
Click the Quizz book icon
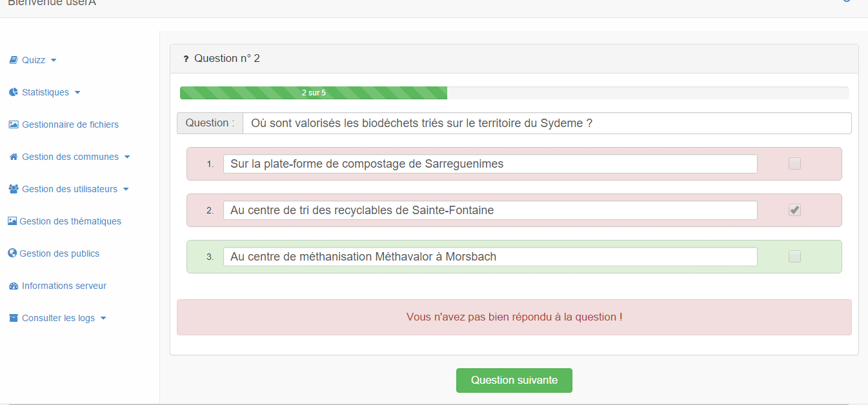(13, 60)
